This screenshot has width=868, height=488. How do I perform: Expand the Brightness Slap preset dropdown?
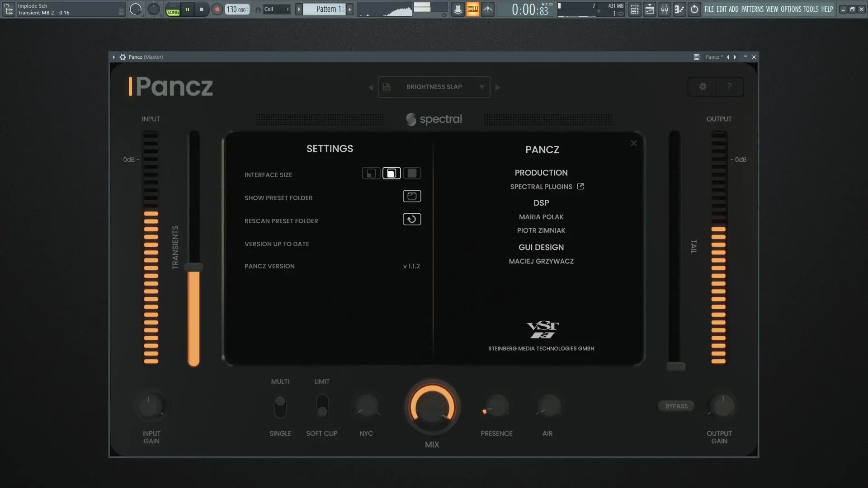coord(482,87)
